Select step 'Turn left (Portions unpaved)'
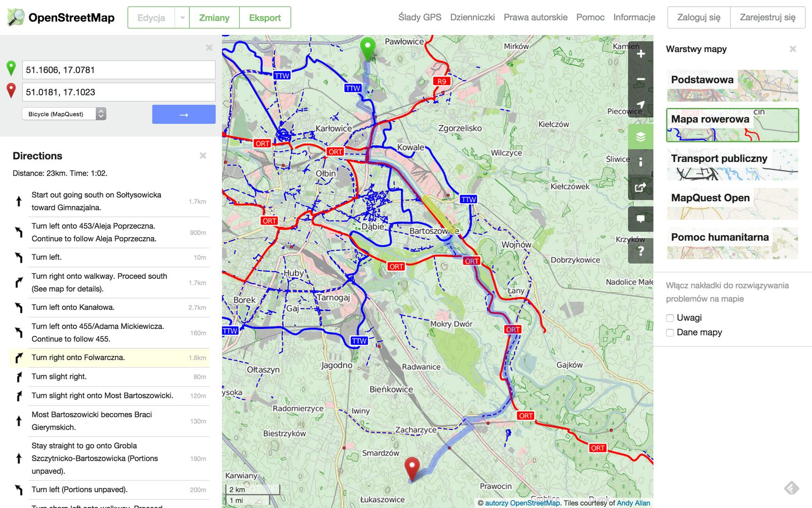Image resolution: width=812 pixels, height=508 pixels. [110, 490]
